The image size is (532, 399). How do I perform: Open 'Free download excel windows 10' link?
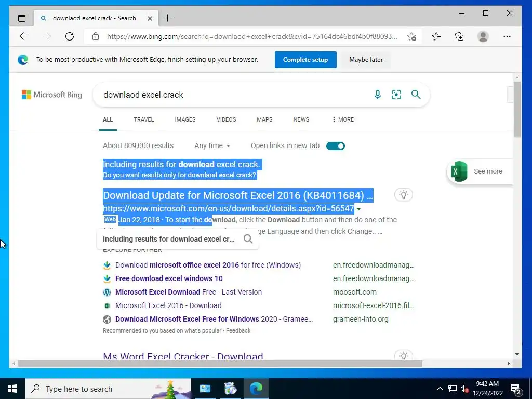[x=169, y=278]
